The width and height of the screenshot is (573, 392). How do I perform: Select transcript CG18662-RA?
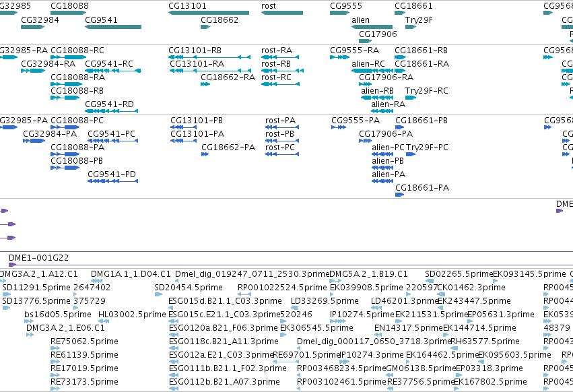(228, 77)
